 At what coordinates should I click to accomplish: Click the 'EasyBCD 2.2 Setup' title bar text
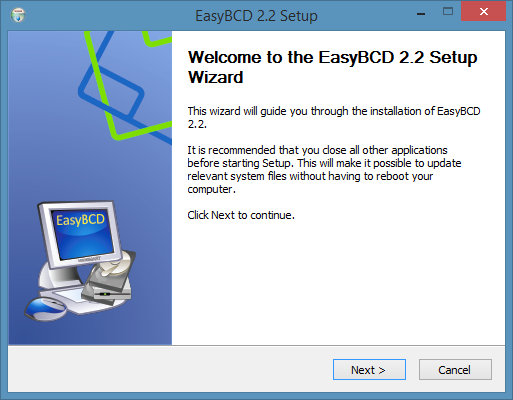click(x=256, y=16)
